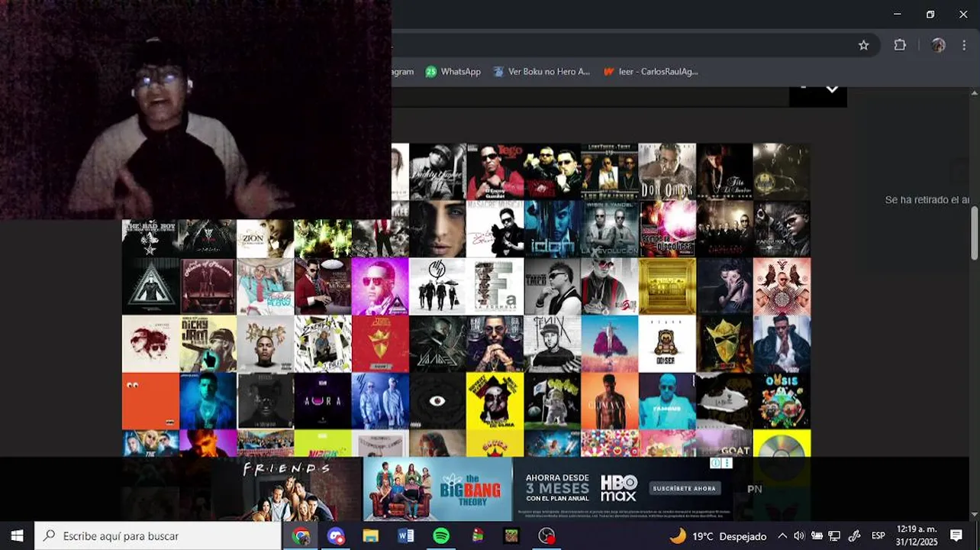Select the Tego album cover
980x550 pixels.
point(495,171)
